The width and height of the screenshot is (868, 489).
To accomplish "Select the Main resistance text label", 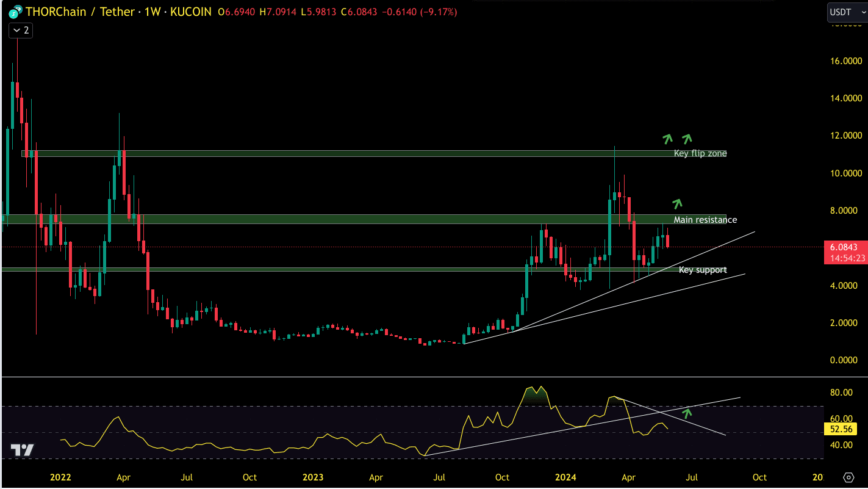I will coord(705,220).
